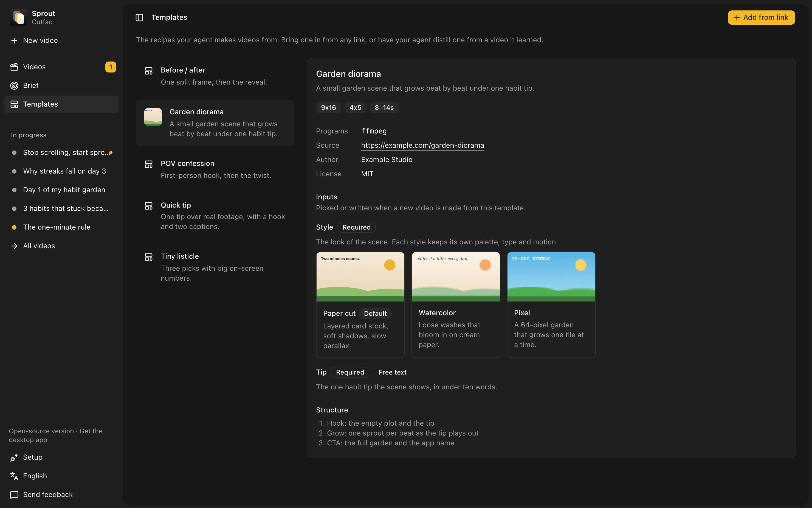The image size is (812, 508).
Task: Open 'Why streaks fail on day 3'
Action: point(61,171)
